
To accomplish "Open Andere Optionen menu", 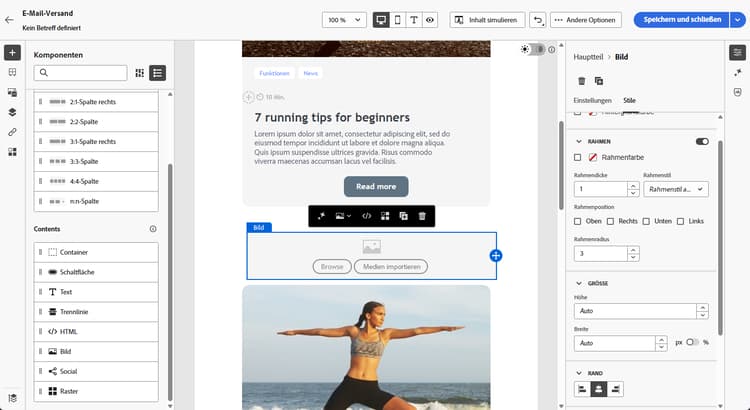I will point(585,20).
